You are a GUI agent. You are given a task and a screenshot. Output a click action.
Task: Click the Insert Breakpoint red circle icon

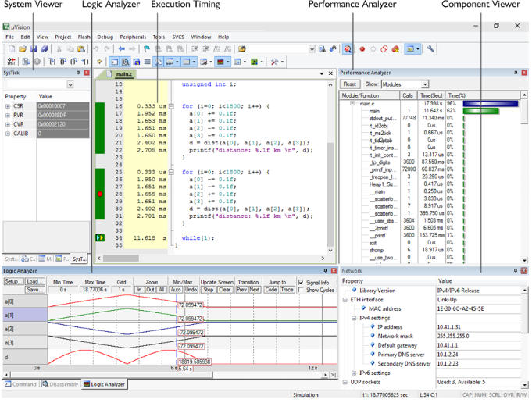coord(362,48)
